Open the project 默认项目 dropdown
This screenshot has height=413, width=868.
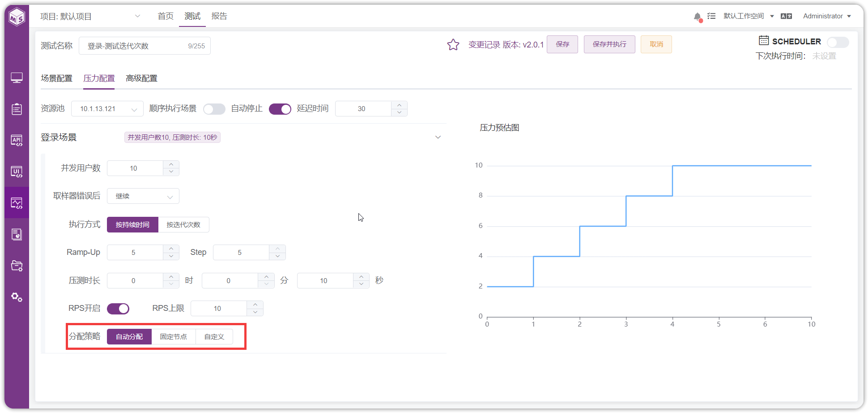tap(90, 17)
